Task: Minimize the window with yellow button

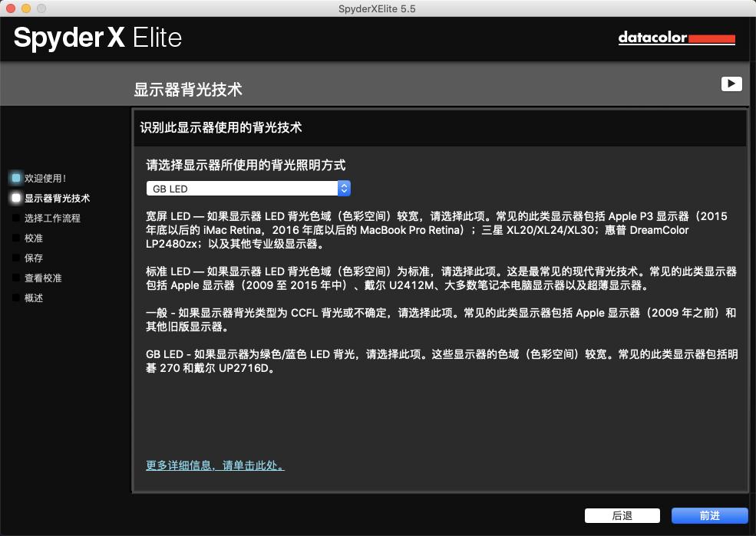Action: [x=26, y=8]
